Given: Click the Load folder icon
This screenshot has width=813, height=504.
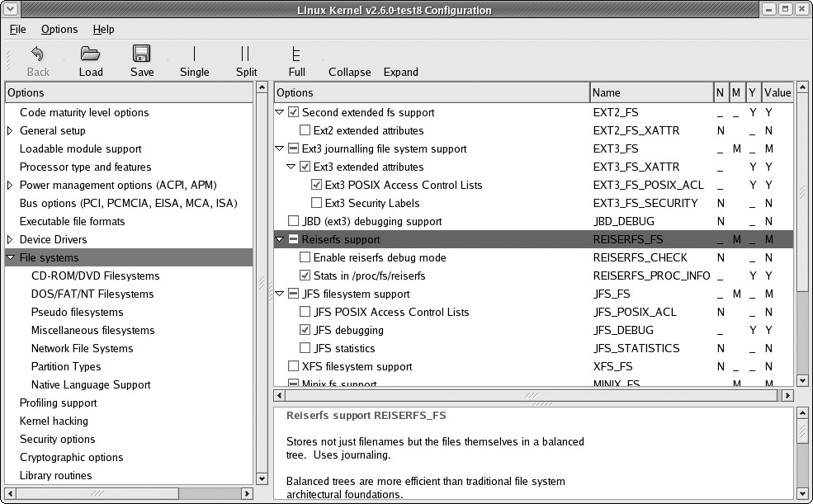Looking at the screenshot, I should [x=91, y=54].
